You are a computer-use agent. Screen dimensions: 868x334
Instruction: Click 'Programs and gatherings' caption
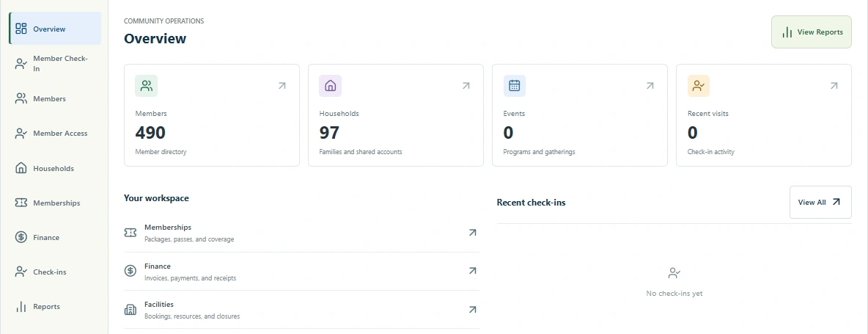click(539, 152)
